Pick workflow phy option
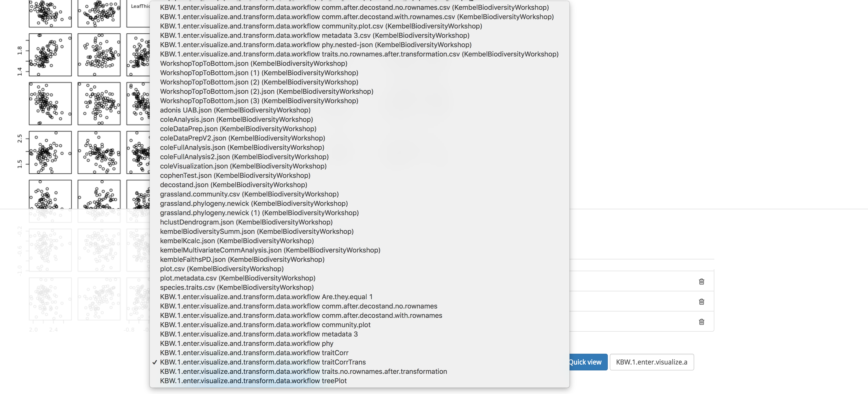Screen dimensions: 868x394 click(x=359, y=343)
